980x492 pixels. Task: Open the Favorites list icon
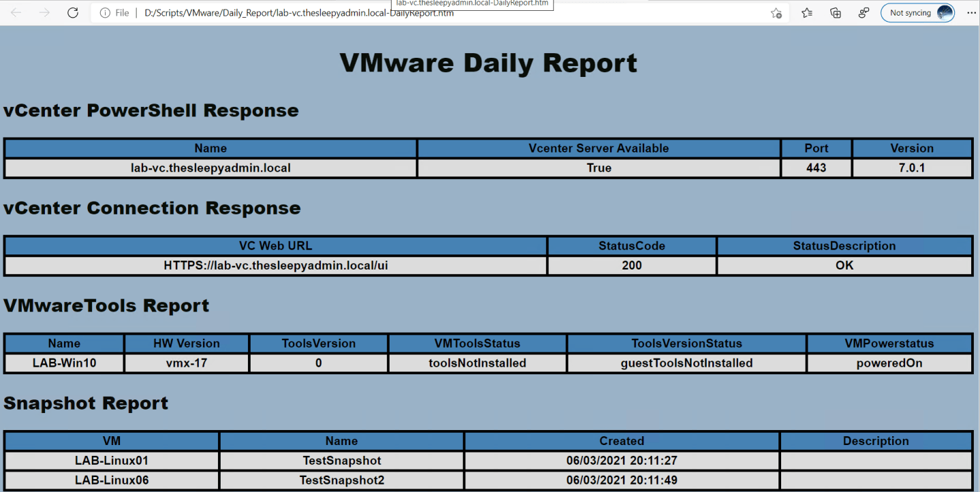pyautogui.click(x=807, y=13)
